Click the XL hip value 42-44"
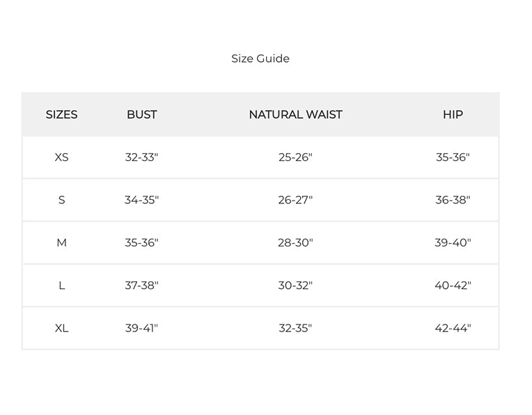This screenshot has width=532, height=415. pos(453,329)
